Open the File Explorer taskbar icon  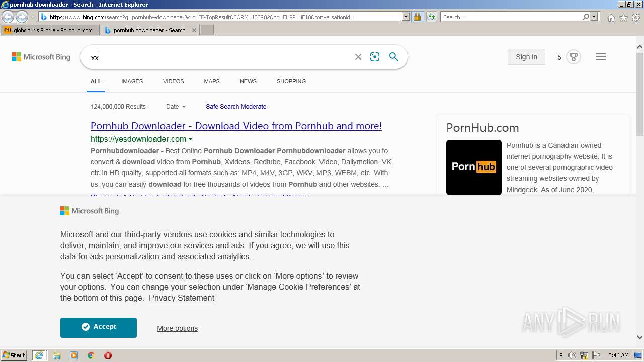tap(57, 355)
